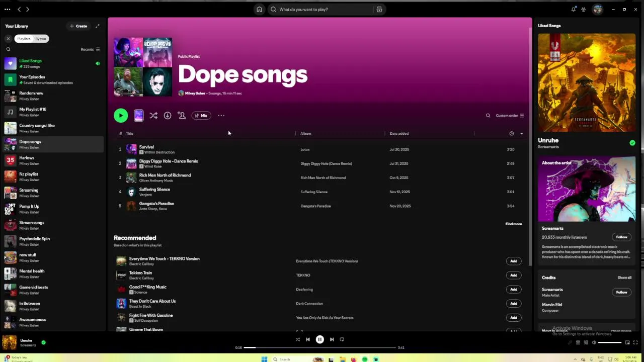Screen dimensions: 644x362
Task: Open Psychedelic Spin playlist
Action: (x=52, y=241)
